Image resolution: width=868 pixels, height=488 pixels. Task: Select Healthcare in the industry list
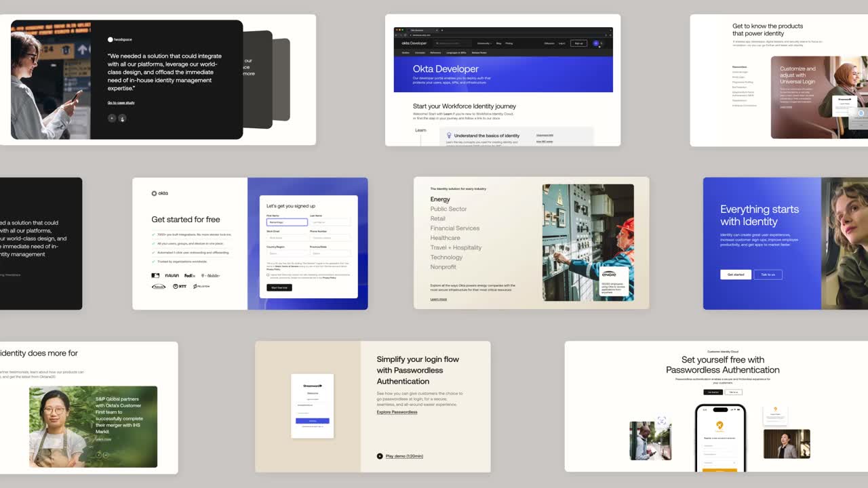(445, 238)
